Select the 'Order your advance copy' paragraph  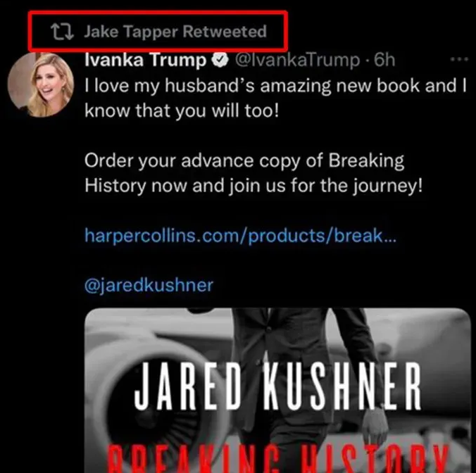point(253,173)
